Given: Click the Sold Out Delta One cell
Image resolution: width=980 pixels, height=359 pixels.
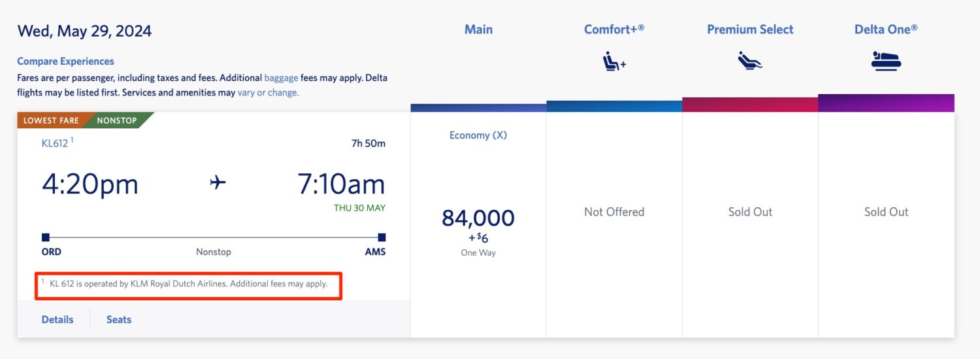Looking at the screenshot, I should [886, 212].
